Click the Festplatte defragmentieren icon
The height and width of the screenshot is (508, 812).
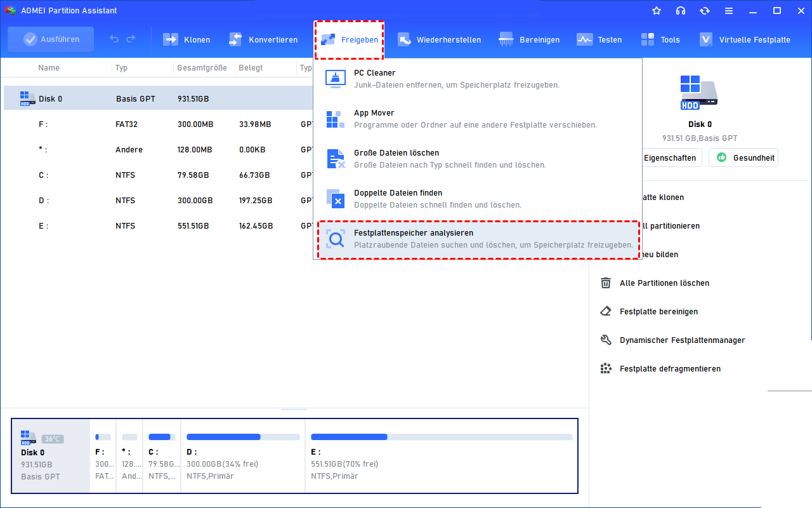click(606, 369)
